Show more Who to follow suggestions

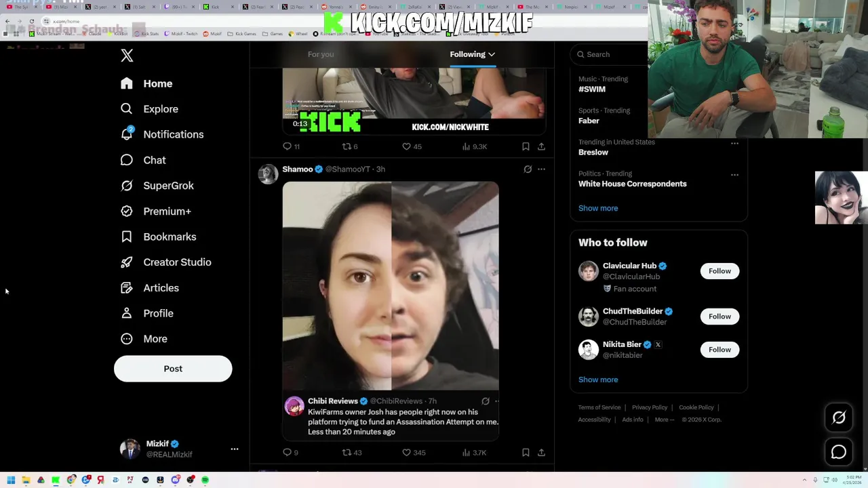click(598, 380)
